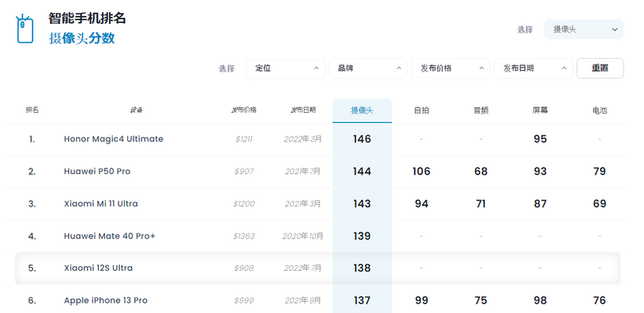Select the 摄像头 column tab
644x313 pixels.
(362, 110)
